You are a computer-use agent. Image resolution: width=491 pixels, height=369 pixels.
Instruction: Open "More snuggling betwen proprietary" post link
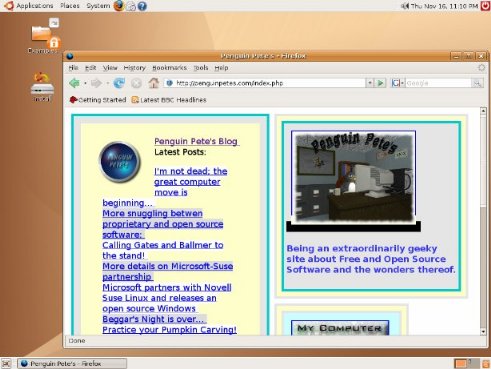(163, 224)
